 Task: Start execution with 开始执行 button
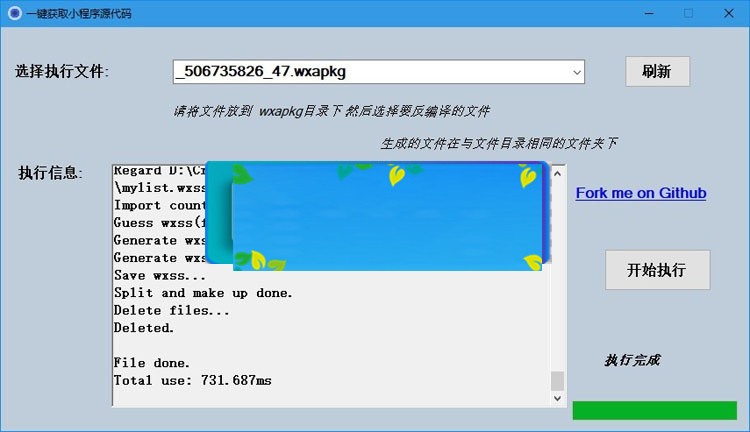656,270
